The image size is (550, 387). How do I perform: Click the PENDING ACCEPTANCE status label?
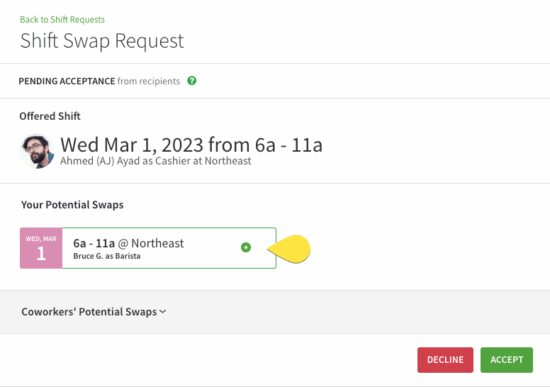pyautogui.click(x=67, y=81)
